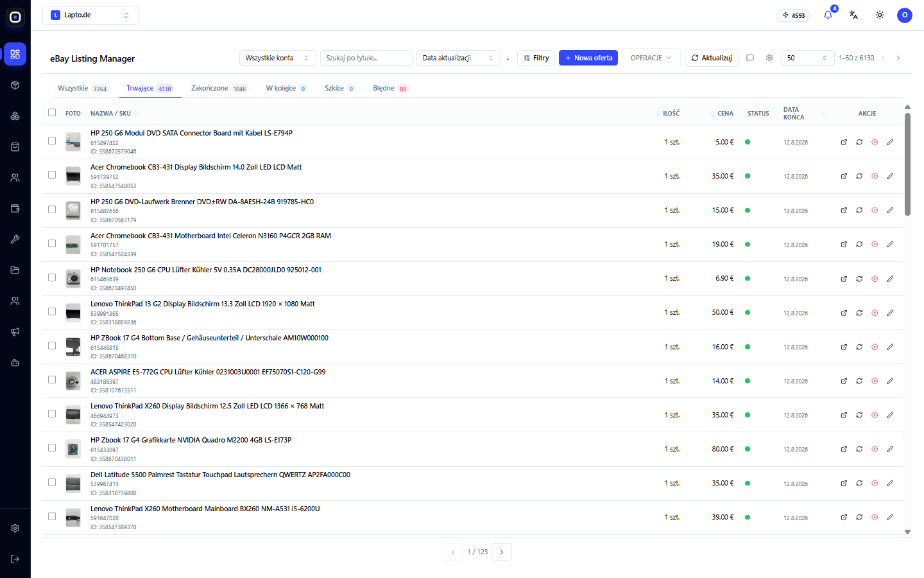
Task: Open the robot icon in sidebar
Action: click(15, 363)
